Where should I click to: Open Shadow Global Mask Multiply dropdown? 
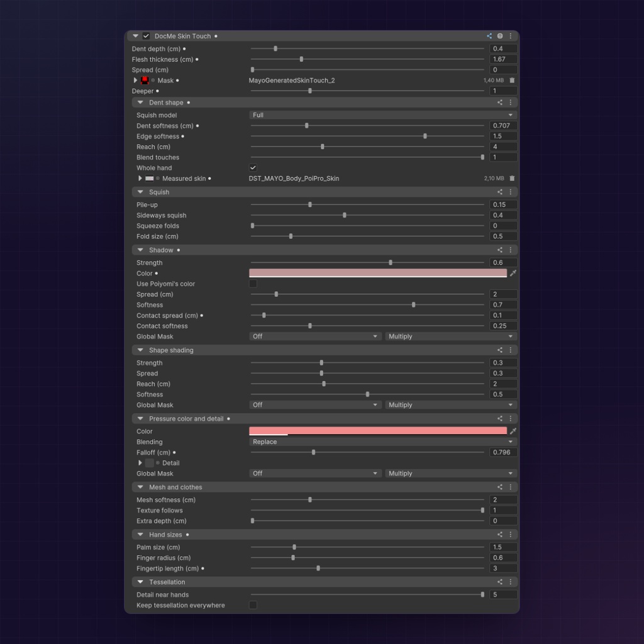coord(451,336)
